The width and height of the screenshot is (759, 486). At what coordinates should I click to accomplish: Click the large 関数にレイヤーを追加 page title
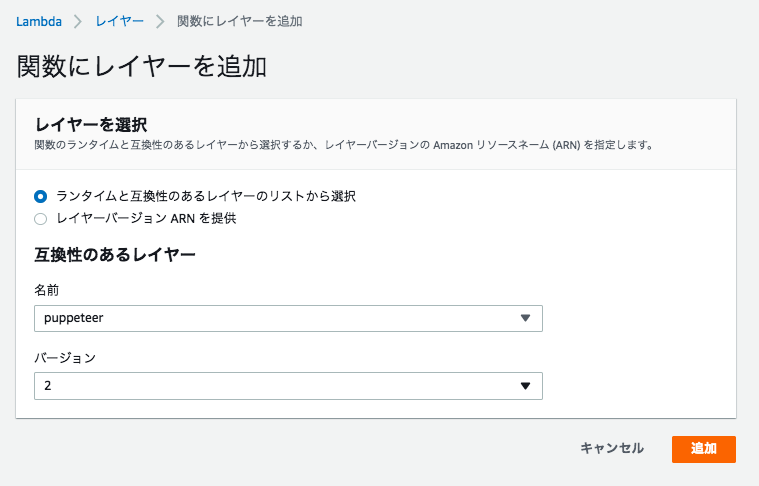pyautogui.click(x=141, y=66)
